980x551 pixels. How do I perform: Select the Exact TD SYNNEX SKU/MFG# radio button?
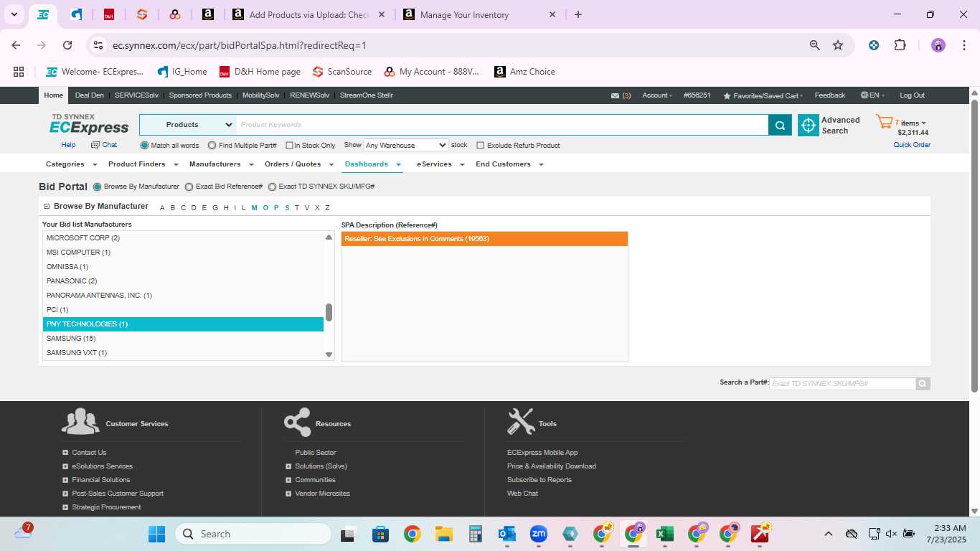coord(272,187)
